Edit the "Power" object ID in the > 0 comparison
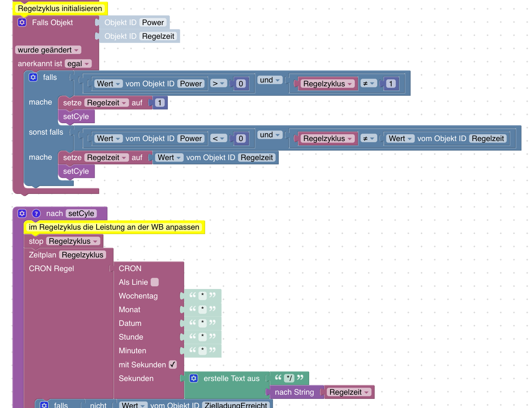The height and width of the screenshot is (408, 532). pyautogui.click(x=191, y=84)
